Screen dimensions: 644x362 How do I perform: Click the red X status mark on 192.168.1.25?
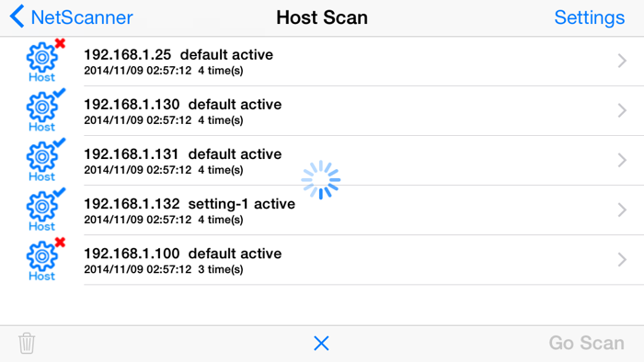(x=60, y=43)
